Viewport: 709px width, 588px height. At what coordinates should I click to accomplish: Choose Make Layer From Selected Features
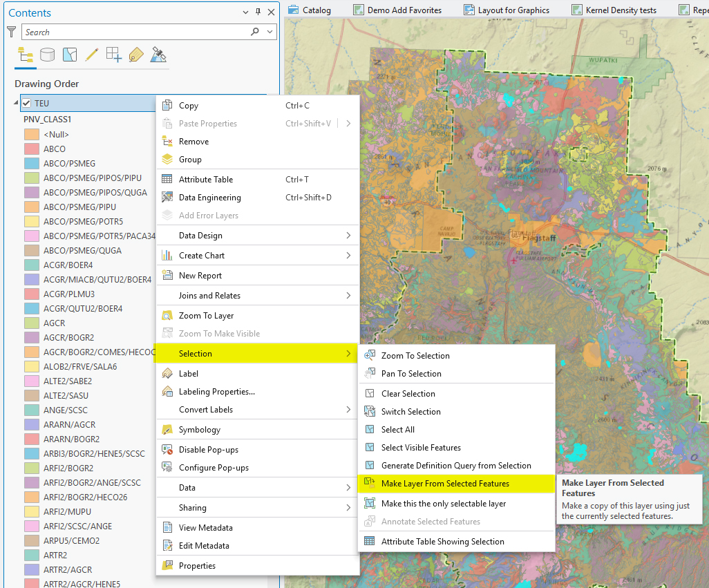coord(456,484)
